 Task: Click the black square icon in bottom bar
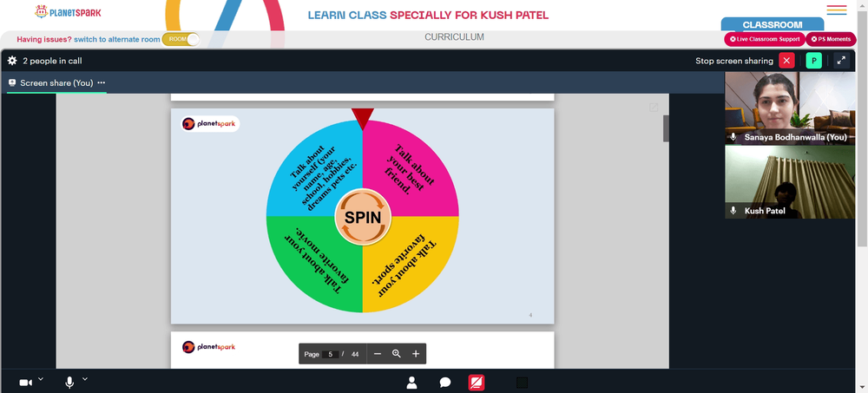pyautogui.click(x=522, y=383)
